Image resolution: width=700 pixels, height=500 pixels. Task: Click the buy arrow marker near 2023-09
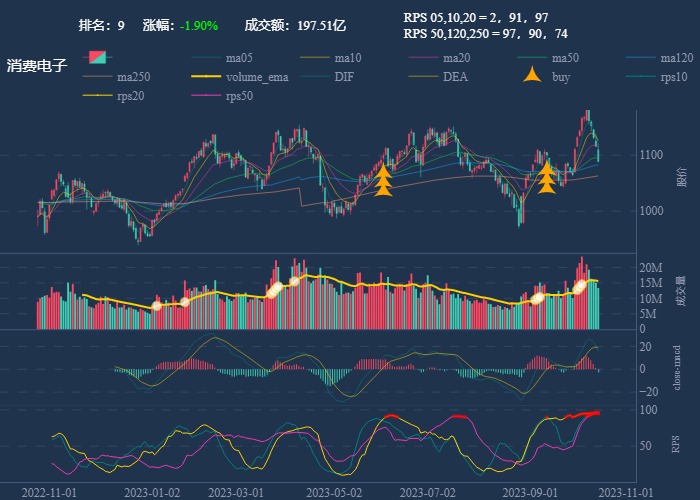tap(546, 177)
